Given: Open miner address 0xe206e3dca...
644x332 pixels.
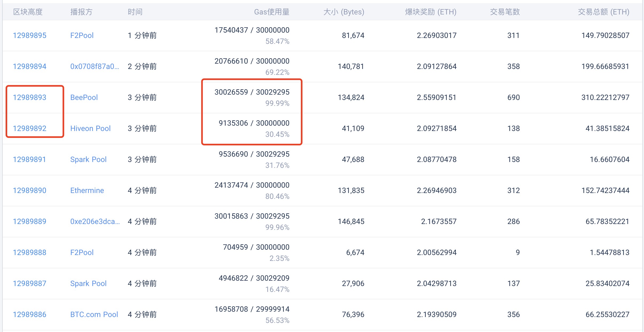Looking at the screenshot, I should pos(95,221).
